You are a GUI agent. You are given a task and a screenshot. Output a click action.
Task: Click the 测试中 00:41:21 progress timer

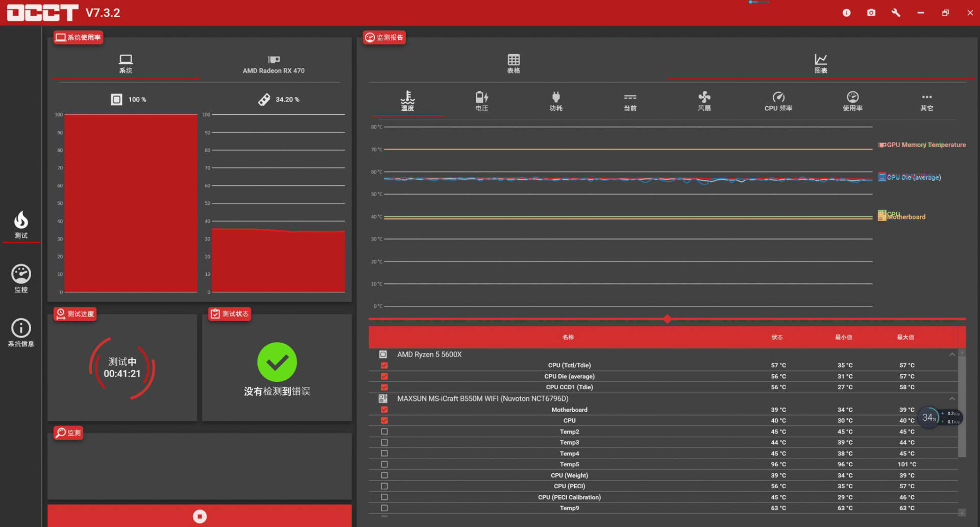coord(122,368)
